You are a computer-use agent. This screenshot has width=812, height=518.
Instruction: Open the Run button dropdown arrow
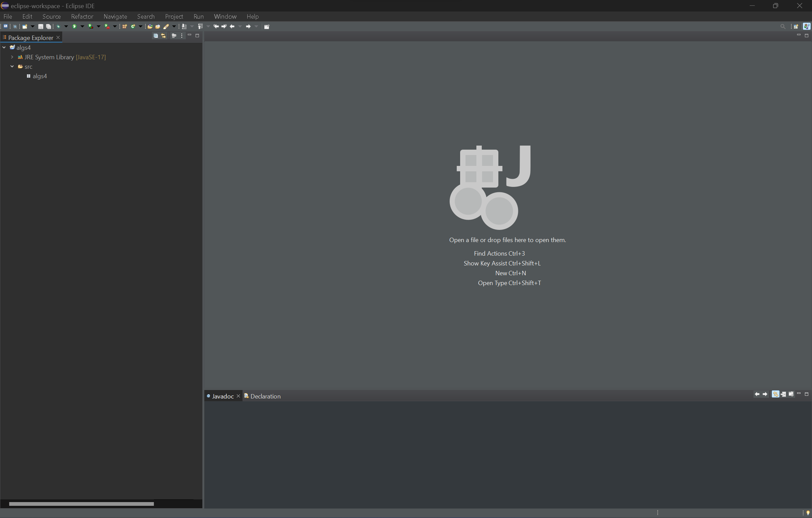(82, 26)
